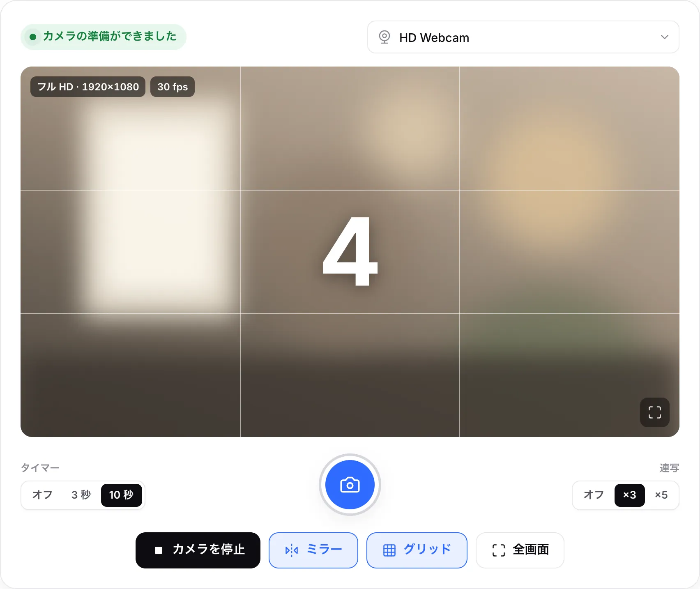Click the webcam icon in device selector
This screenshot has height=589, width=700.
click(384, 37)
